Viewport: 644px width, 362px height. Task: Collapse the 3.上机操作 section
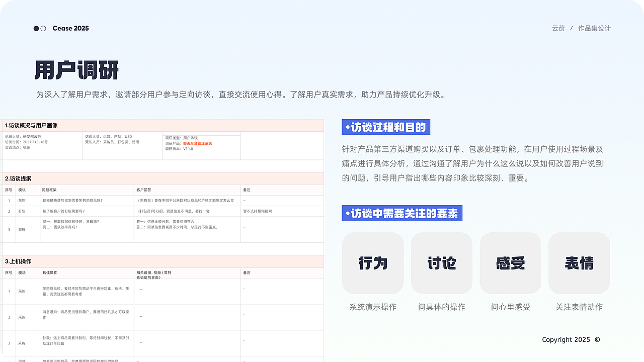pos(161,261)
